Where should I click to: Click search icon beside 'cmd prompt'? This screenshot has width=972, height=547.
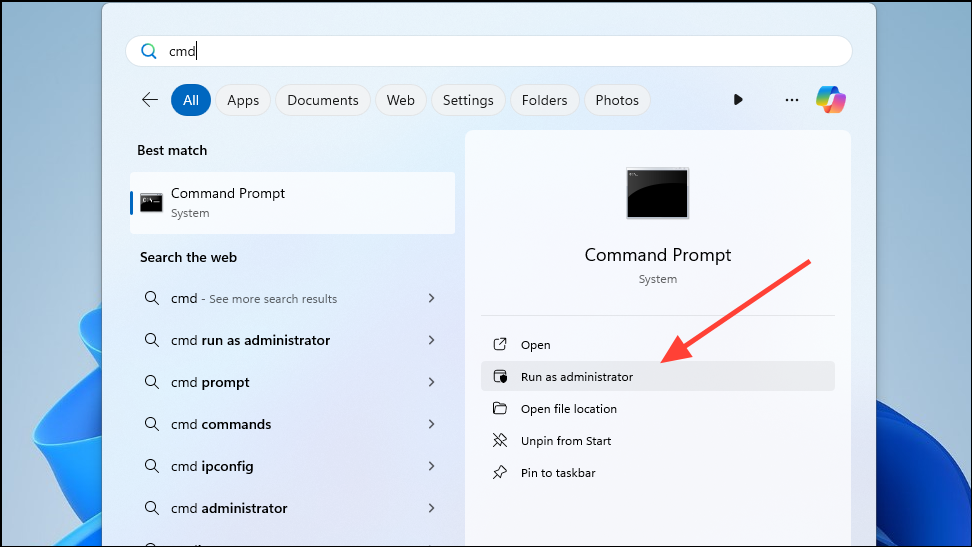pos(152,382)
